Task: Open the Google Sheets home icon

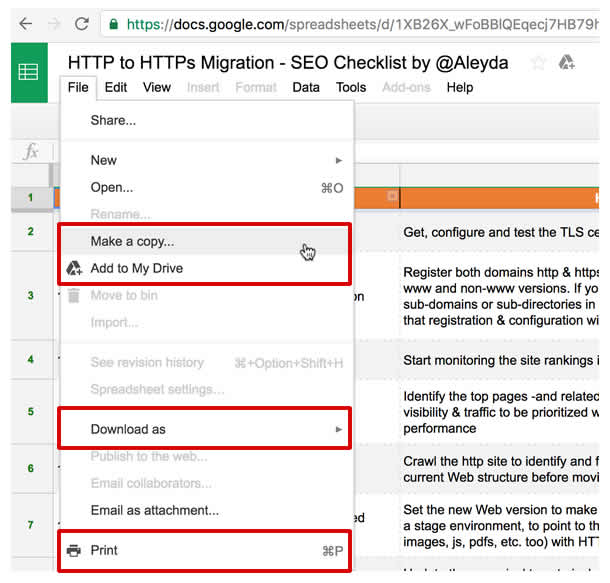Action: [x=29, y=72]
